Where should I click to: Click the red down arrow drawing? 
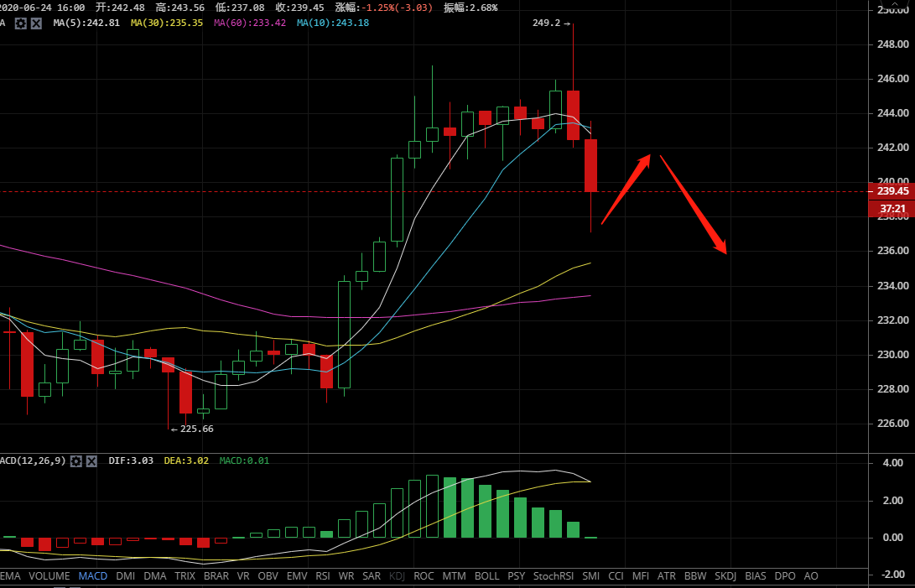[693, 204]
